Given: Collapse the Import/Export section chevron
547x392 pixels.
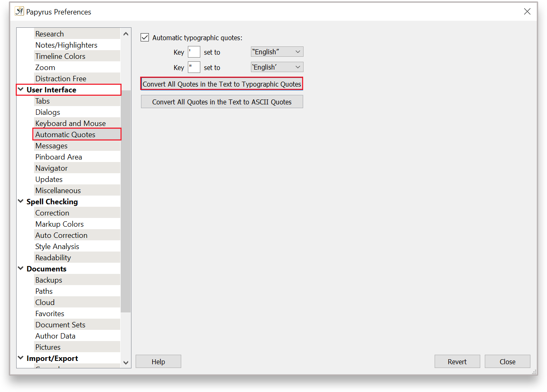Looking at the screenshot, I should [x=21, y=358].
